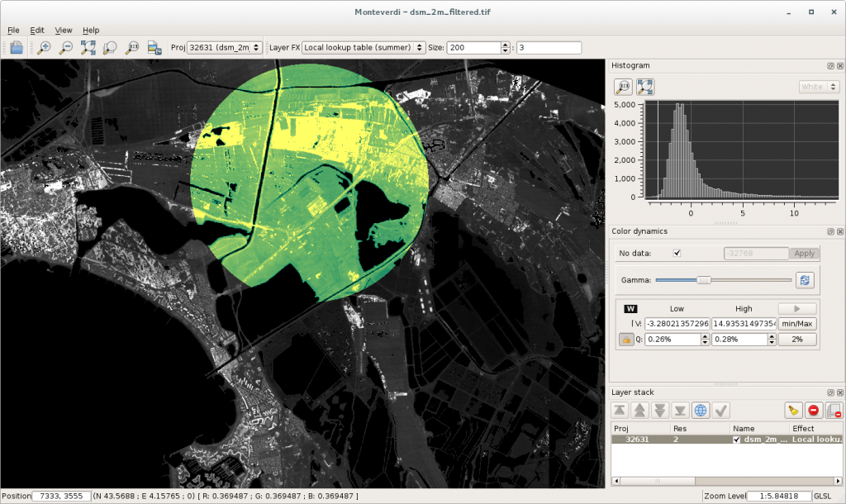Click the Gamma slider handle
The height and width of the screenshot is (504, 846).
tap(704, 280)
